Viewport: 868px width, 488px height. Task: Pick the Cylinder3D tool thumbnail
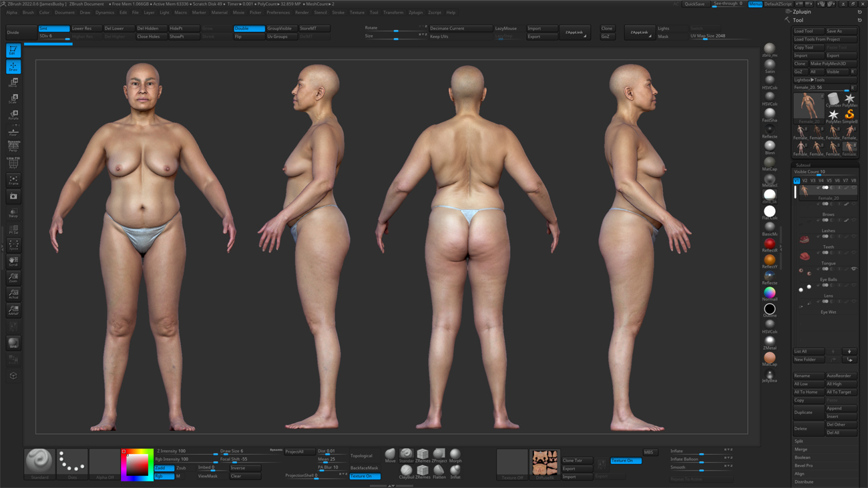click(x=833, y=99)
